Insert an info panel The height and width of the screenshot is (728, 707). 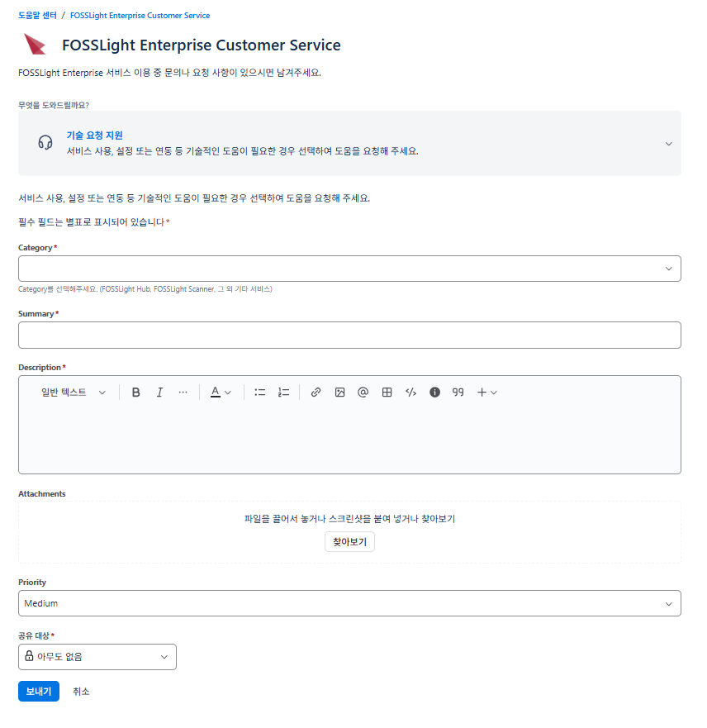pos(434,393)
